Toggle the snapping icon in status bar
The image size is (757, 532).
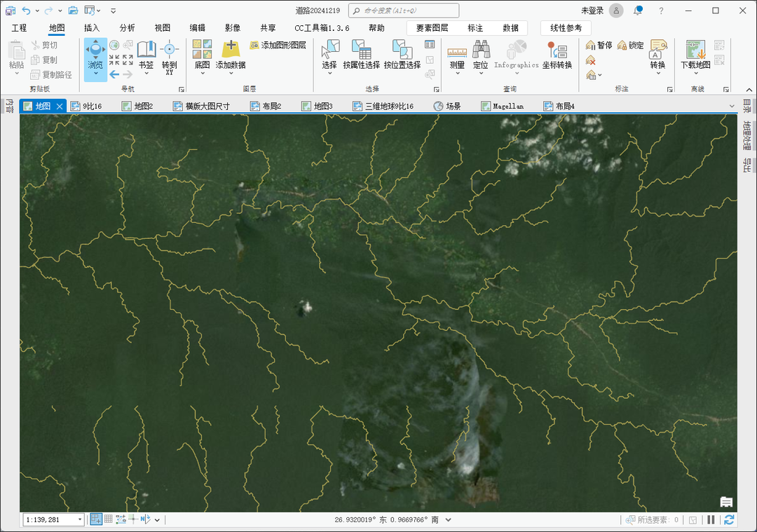click(x=96, y=519)
